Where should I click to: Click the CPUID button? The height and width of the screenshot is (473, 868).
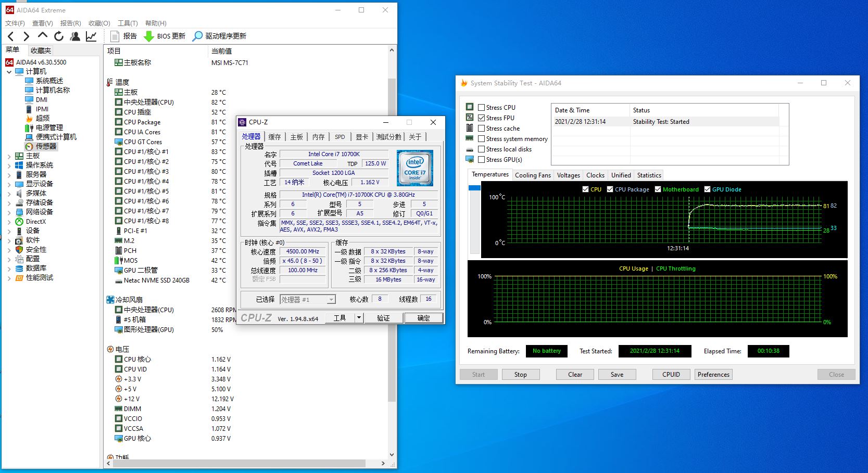(671, 375)
